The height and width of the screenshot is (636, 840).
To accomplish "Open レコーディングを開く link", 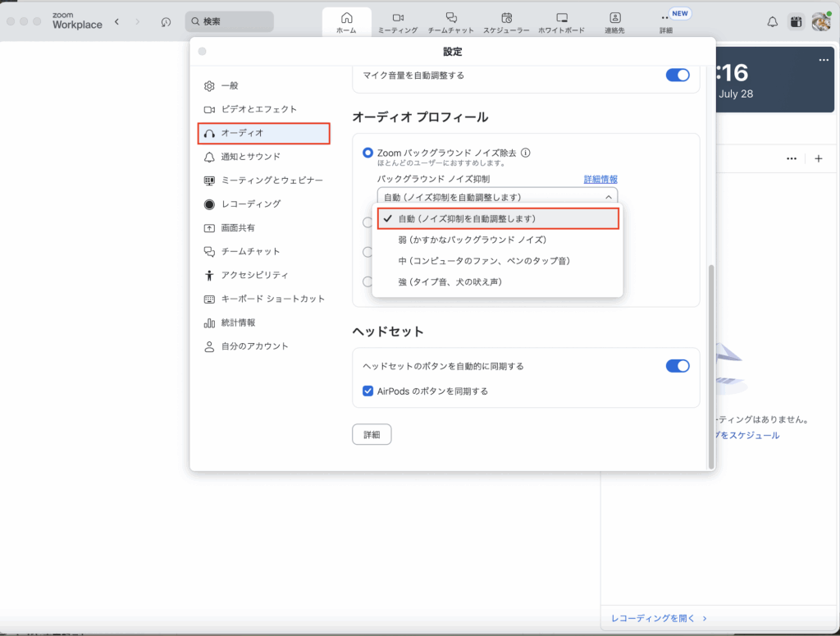I will click(659, 618).
